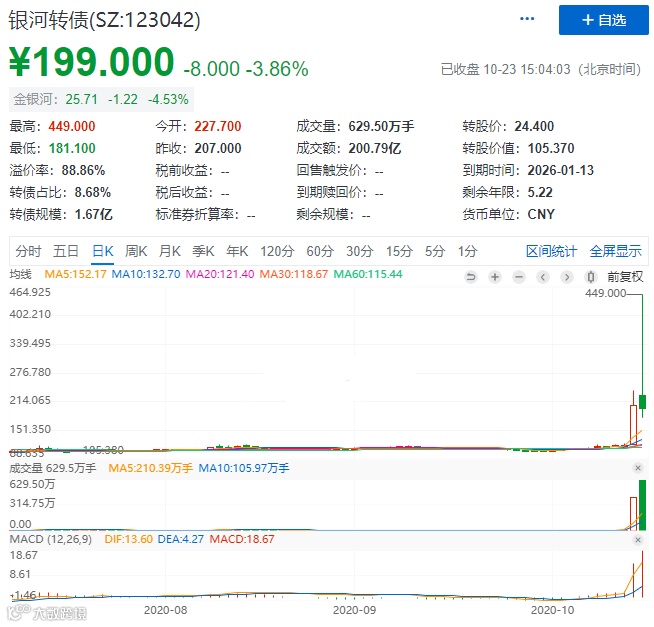Click the latest green candlestick on the chart
Screen dimensions: 654x627
(x=642, y=401)
